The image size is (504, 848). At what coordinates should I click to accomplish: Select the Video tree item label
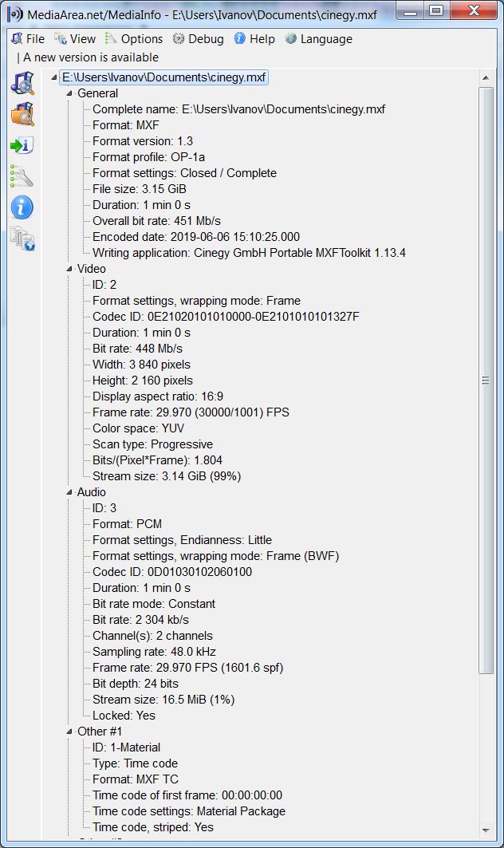coord(92,269)
